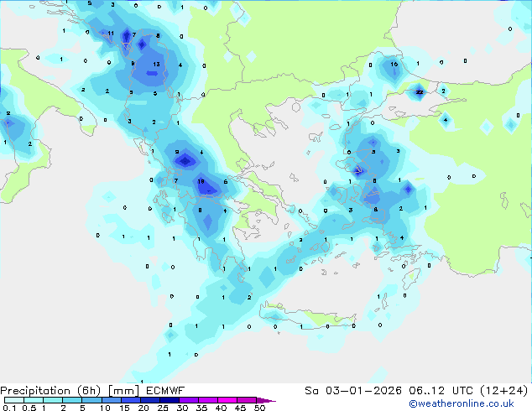Viewport: 532px width, 411px height.
Task: Select the 45–50 mm legend swatch
Action: pos(247,400)
